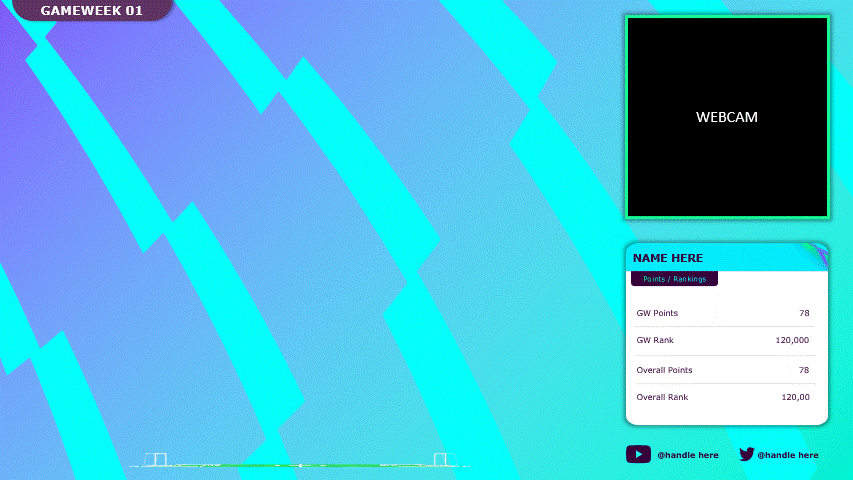Screen dimensions: 853x480
Task: Click the Twitter bird icon
Action: [x=746, y=454]
